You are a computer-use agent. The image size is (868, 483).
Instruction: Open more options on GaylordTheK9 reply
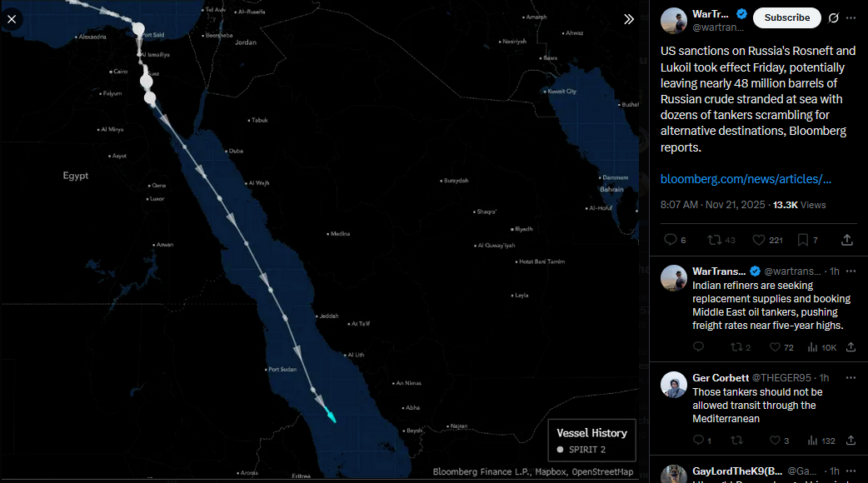point(851,471)
